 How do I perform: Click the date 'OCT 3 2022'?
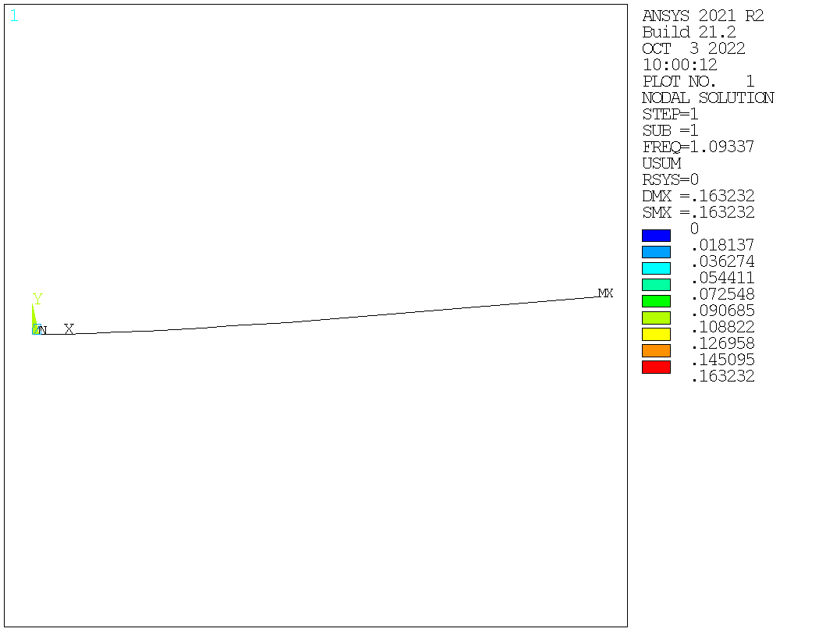click(693, 49)
